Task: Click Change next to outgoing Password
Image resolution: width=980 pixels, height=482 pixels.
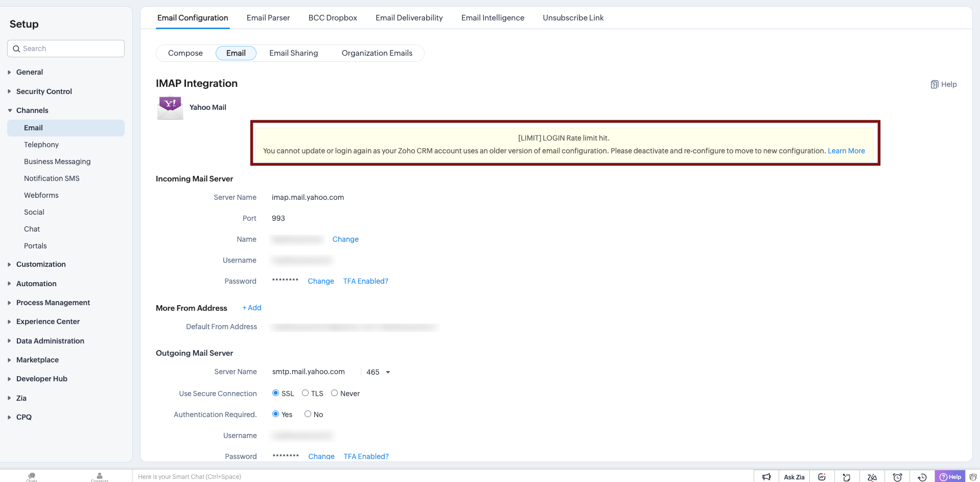Action: tap(321, 456)
